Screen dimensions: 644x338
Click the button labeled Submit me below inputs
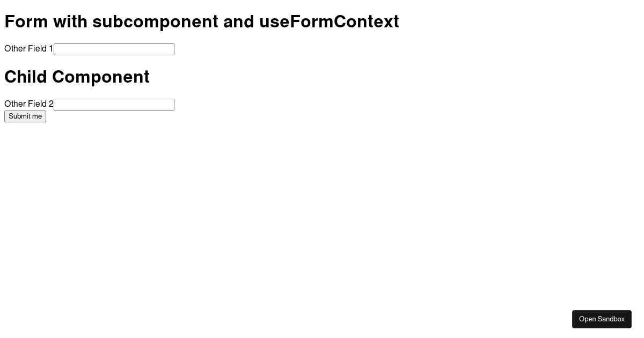pyautogui.click(x=25, y=116)
